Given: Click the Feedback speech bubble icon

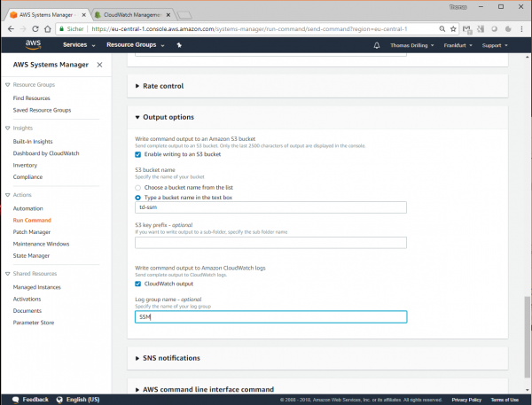Looking at the screenshot, I should [15, 400].
